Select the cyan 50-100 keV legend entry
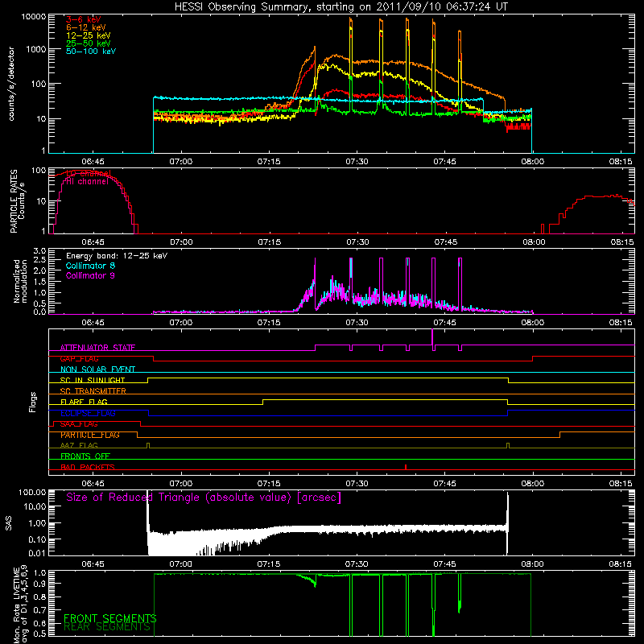This screenshot has width=644, height=644. click(x=91, y=52)
